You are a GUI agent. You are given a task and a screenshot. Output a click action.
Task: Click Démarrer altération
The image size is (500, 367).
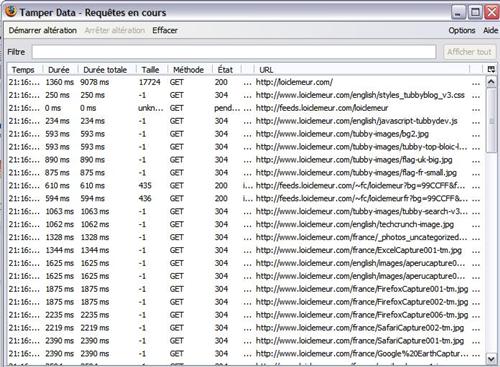coord(43,30)
